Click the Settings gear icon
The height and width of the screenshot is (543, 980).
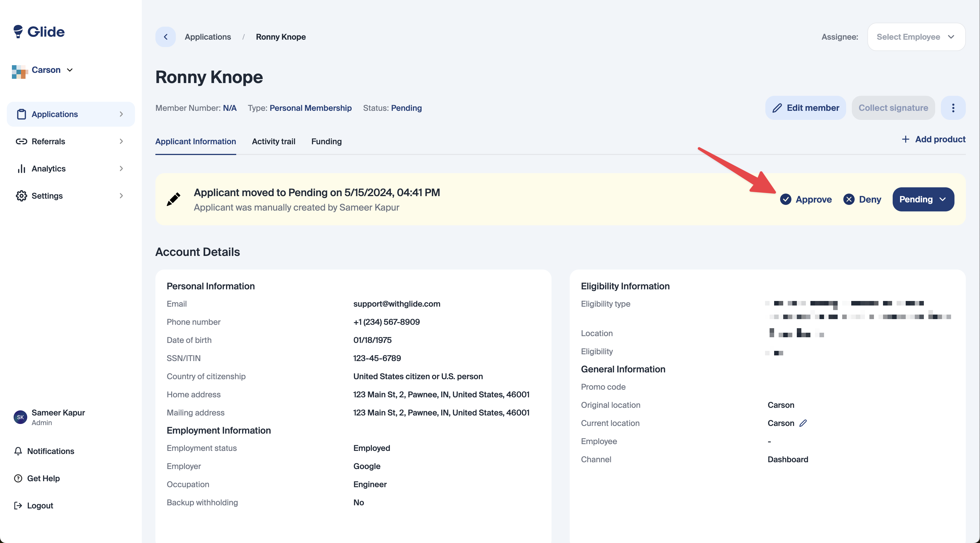pyautogui.click(x=21, y=196)
